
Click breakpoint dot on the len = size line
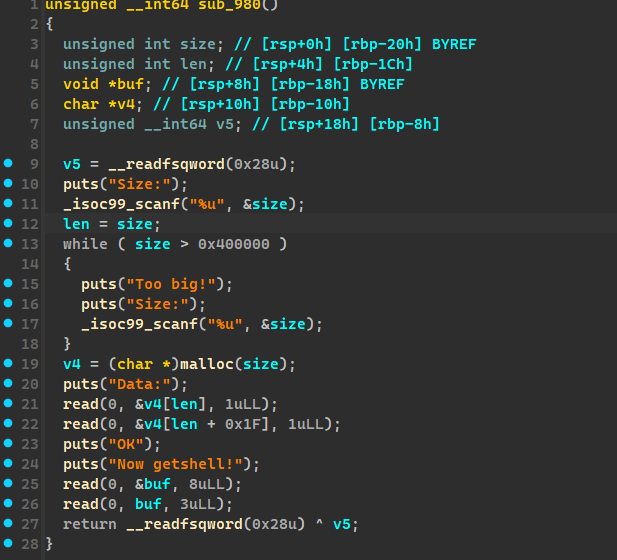tap(9, 224)
